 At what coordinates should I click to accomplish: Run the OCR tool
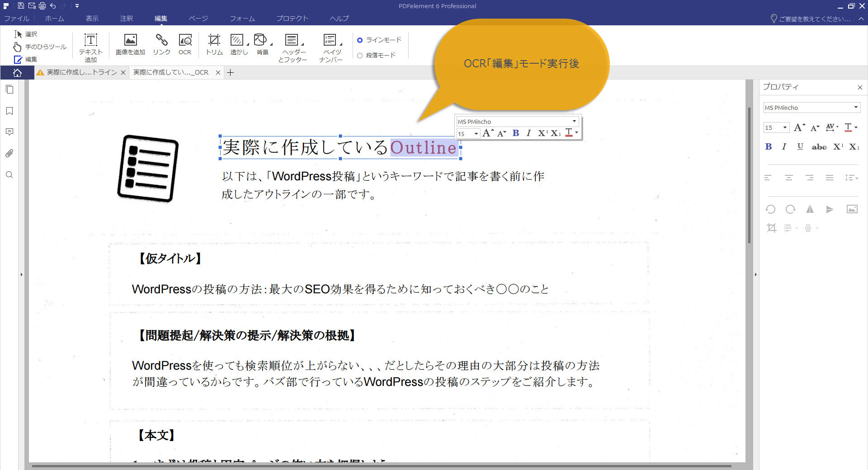click(x=185, y=45)
